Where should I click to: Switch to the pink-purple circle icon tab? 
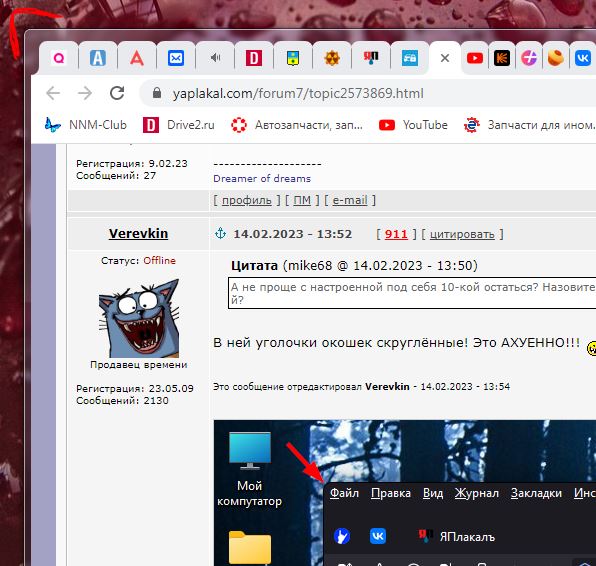pos(529,58)
